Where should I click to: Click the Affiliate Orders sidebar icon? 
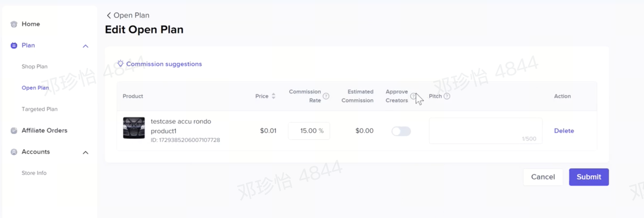[x=14, y=131]
